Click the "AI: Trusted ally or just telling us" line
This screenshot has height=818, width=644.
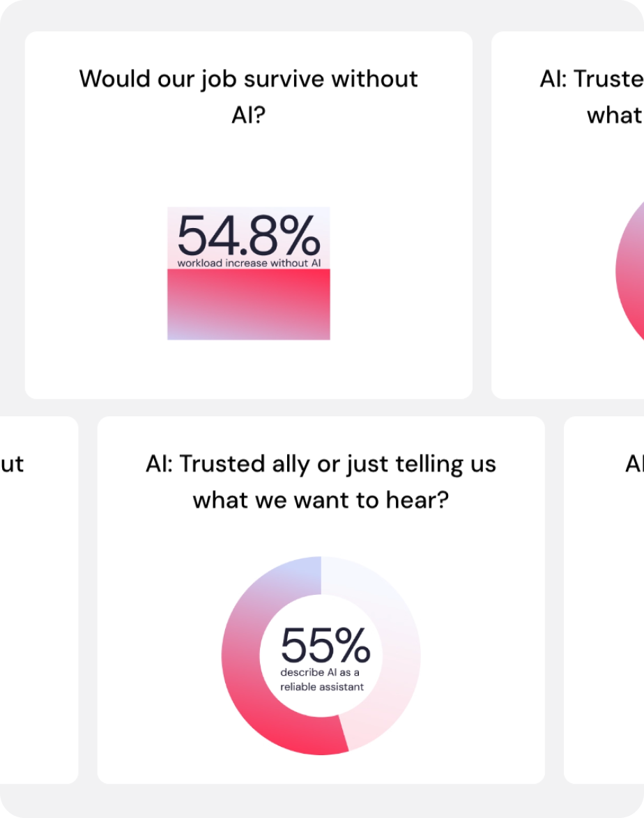pyautogui.click(x=321, y=464)
